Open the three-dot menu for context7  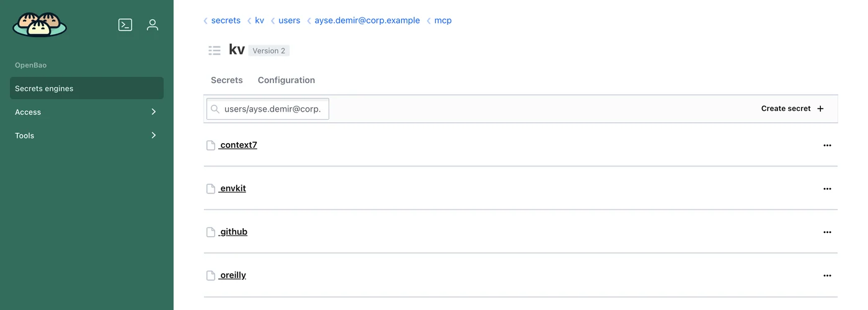click(827, 145)
